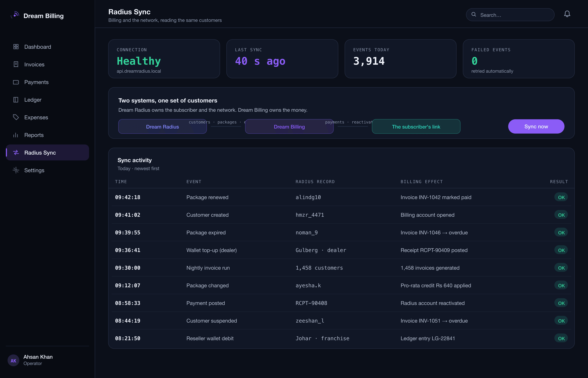The image size is (588, 378).
Task: Click the Dream Radius system box
Action: tap(162, 126)
